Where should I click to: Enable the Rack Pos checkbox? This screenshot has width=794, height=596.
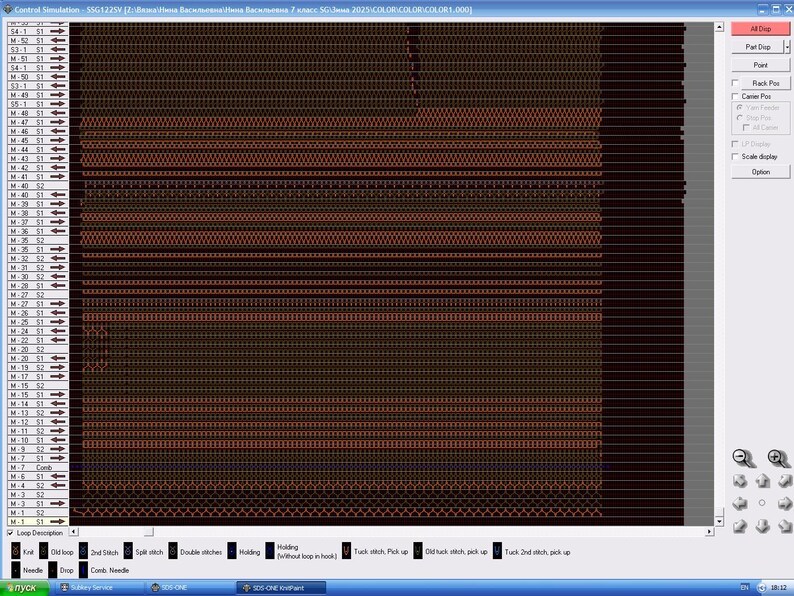pyautogui.click(x=735, y=83)
